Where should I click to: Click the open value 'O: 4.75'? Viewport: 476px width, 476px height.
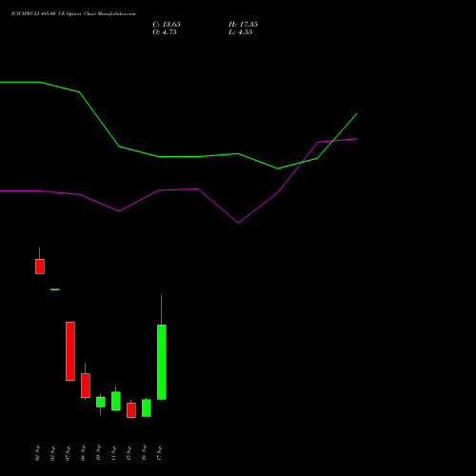click(165, 32)
